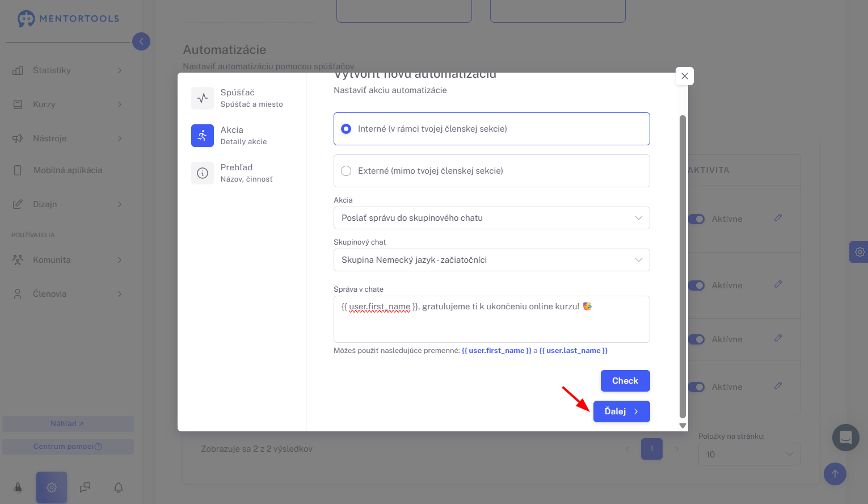Click the Check button
The height and width of the screenshot is (504, 868).
click(625, 381)
